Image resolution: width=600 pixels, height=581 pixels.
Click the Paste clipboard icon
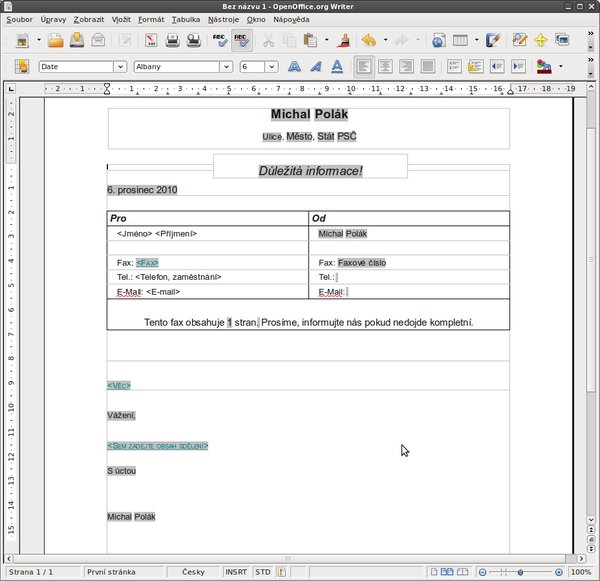click(310, 40)
